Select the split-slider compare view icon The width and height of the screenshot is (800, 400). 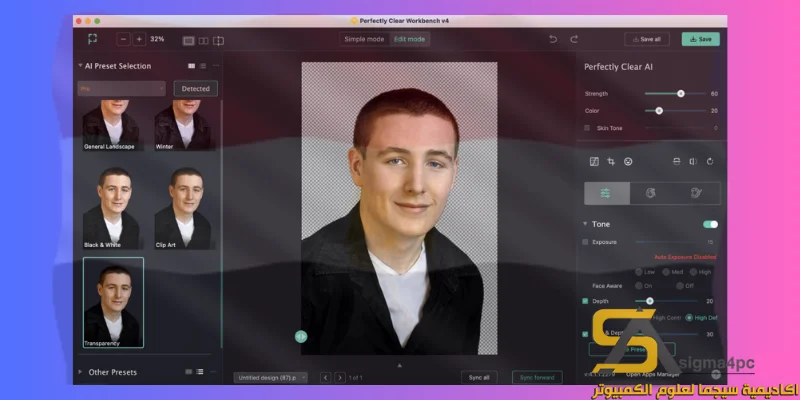pos(218,41)
